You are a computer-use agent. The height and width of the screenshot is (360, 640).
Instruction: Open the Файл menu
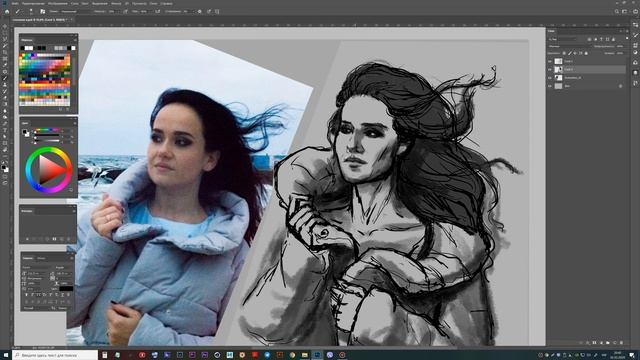coord(15,3)
